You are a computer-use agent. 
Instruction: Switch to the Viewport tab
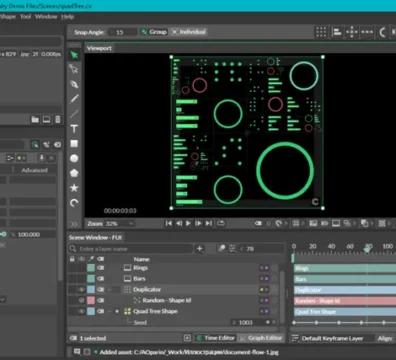coord(99,48)
